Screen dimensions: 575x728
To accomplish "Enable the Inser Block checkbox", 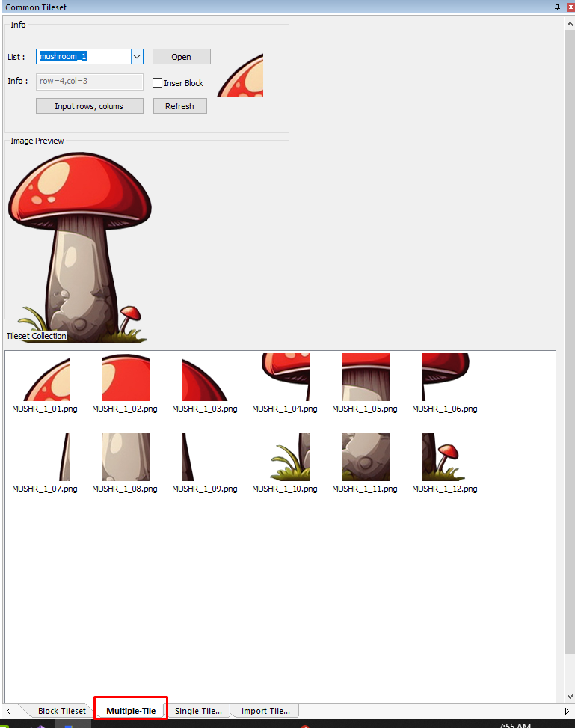I will [x=158, y=83].
